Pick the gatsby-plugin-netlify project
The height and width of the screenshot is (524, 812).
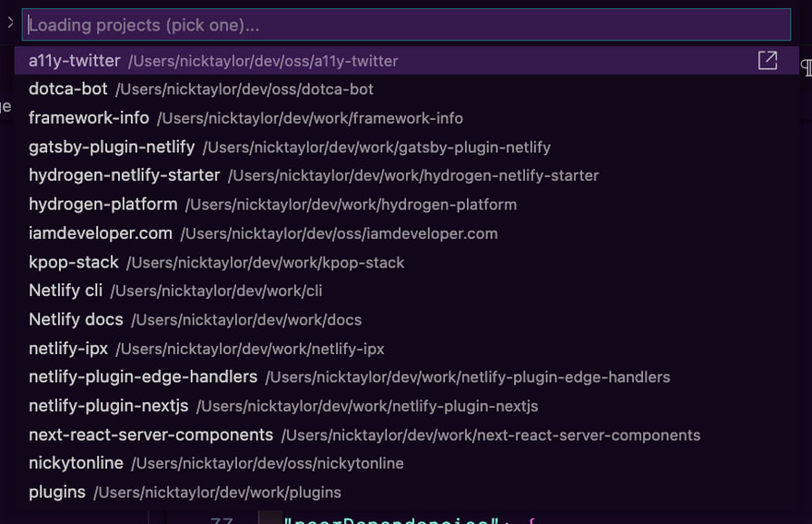407,147
